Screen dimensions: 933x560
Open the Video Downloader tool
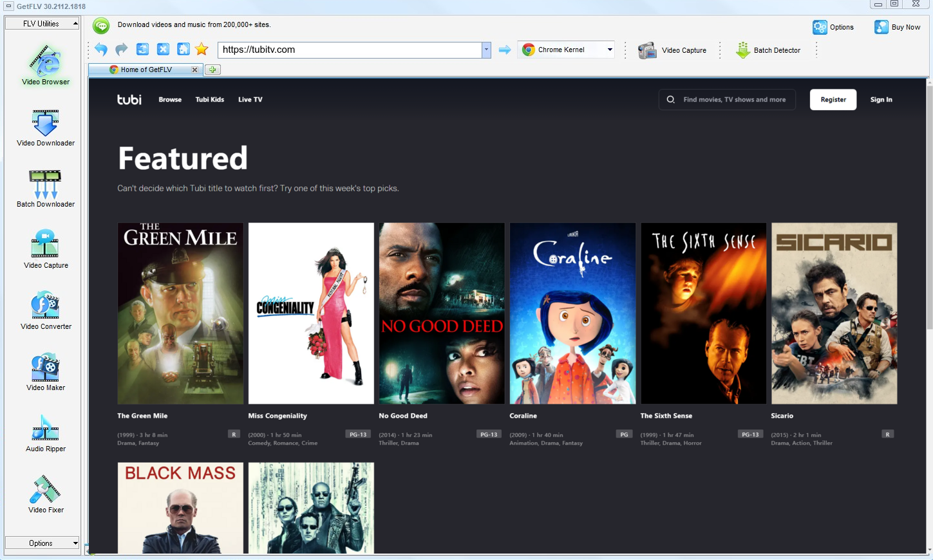(x=46, y=127)
